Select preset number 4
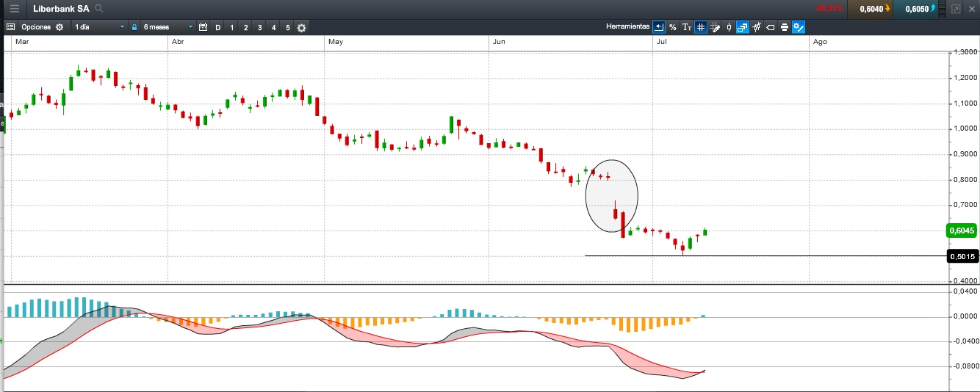The width and height of the screenshot is (980, 392). (273, 27)
